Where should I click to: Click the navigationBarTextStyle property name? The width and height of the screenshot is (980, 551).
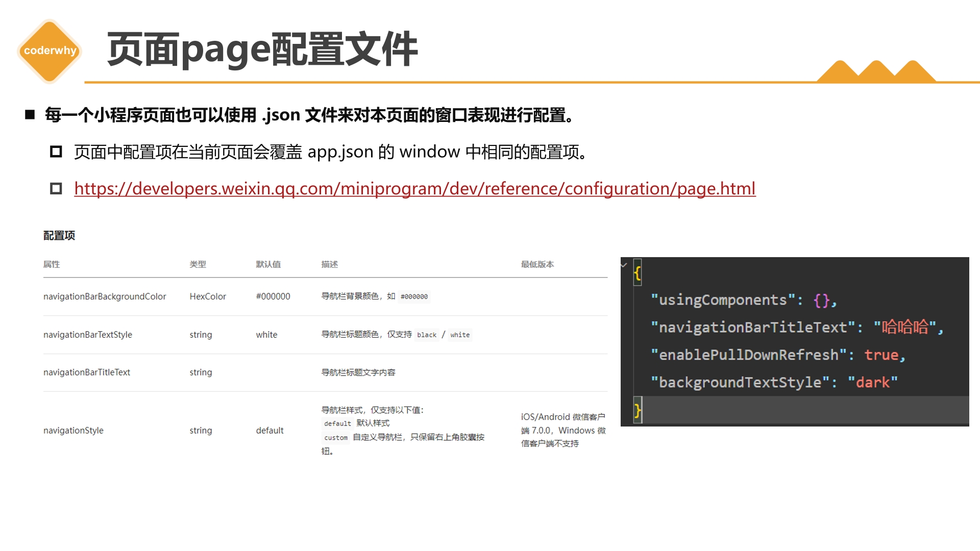click(88, 335)
